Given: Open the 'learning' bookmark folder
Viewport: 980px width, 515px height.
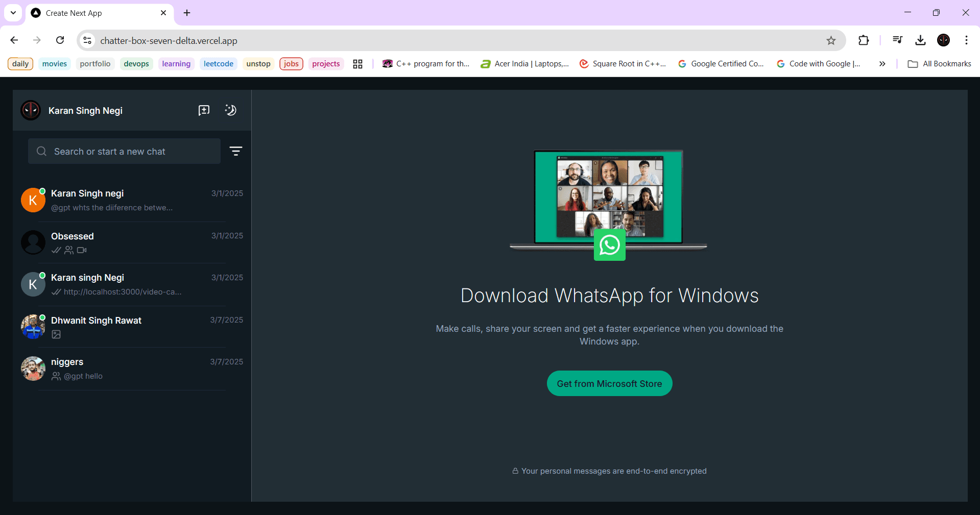Looking at the screenshot, I should [176, 64].
